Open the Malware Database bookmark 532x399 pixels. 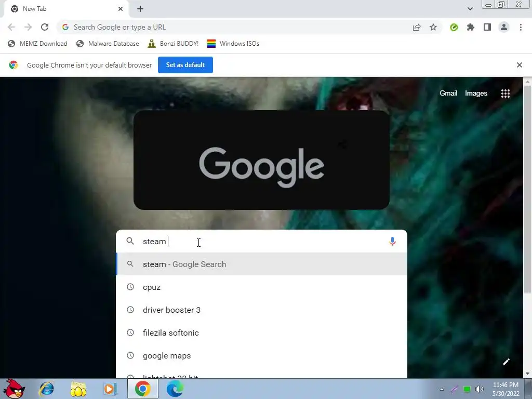(x=108, y=44)
